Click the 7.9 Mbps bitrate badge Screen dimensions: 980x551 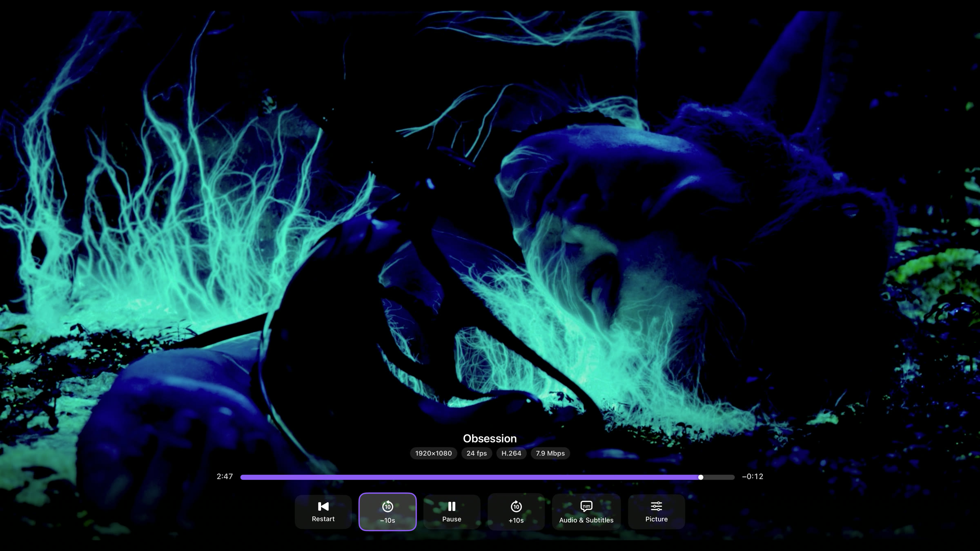[x=550, y=453]
